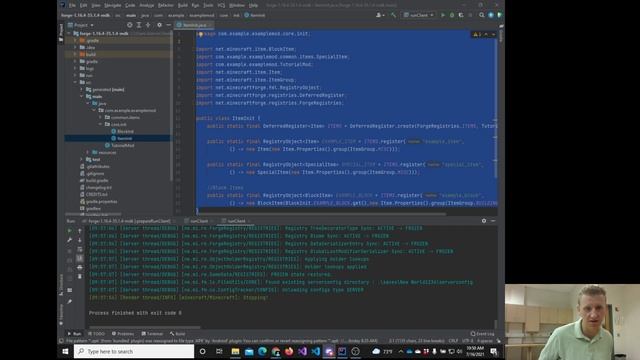Select the first runClient run tab
The height and width of the screenshot is (360, 640).
pos(199,221)
